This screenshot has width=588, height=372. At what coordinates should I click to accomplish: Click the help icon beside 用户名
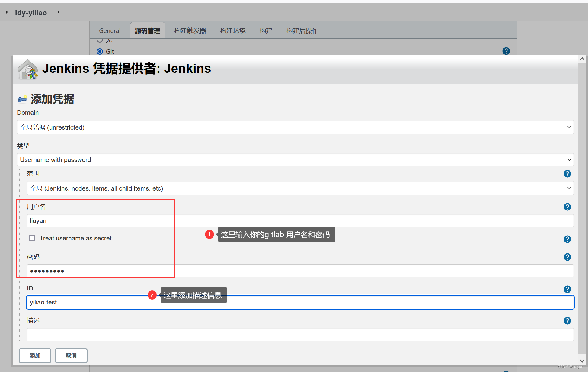pos(567,207)
